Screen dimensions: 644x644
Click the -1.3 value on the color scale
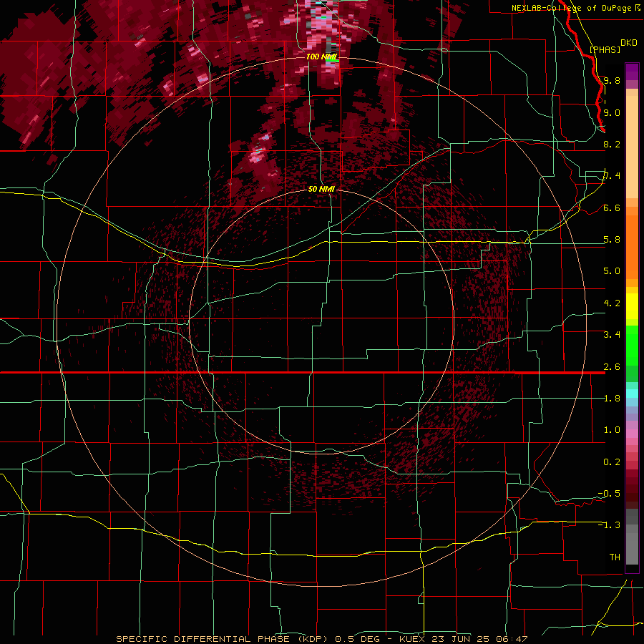pos(609,525)
